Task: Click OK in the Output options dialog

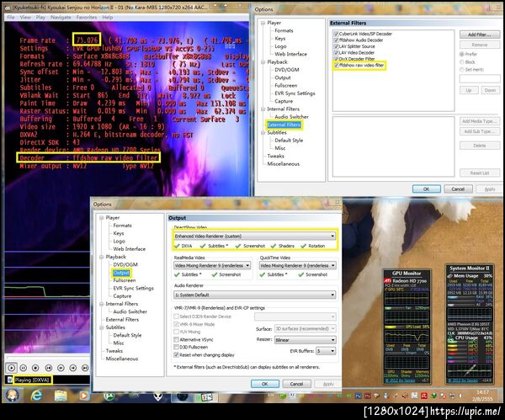Action: tap(265, 384)
